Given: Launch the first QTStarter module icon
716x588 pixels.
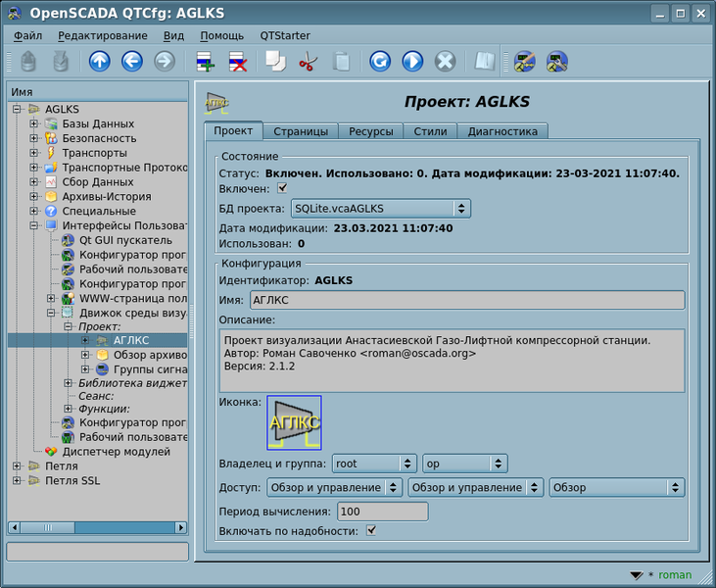Looking at the screenshot, I should [524, 61].
